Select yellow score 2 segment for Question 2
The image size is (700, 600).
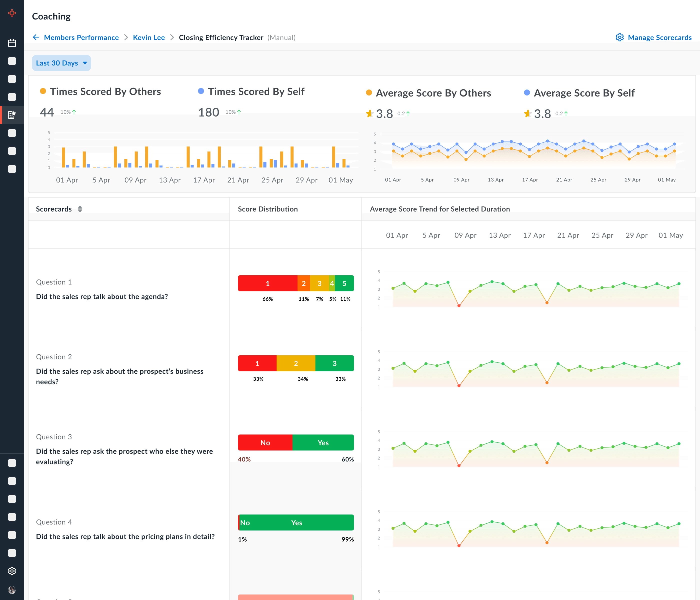(295, 363)
